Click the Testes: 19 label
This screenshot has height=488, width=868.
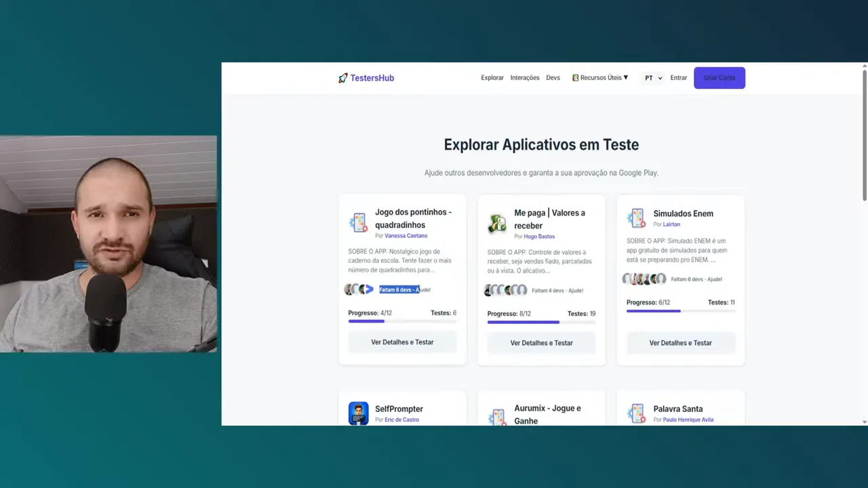click(x=581, y=314)
